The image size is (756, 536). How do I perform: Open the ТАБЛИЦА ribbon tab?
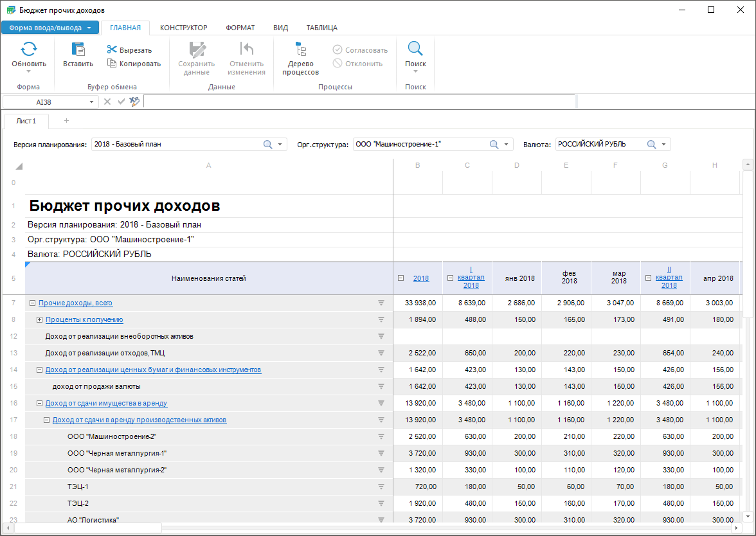(321, 28)
